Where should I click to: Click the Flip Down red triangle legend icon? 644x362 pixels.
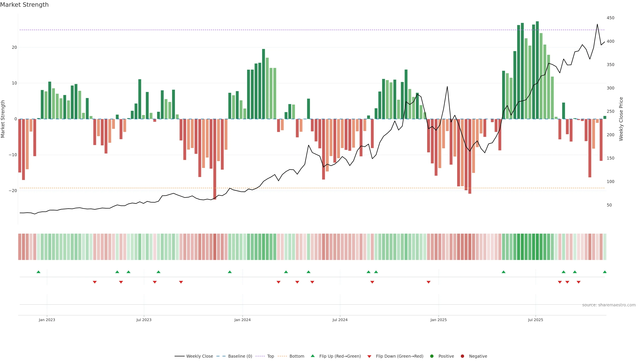click(x=369, y=356)
